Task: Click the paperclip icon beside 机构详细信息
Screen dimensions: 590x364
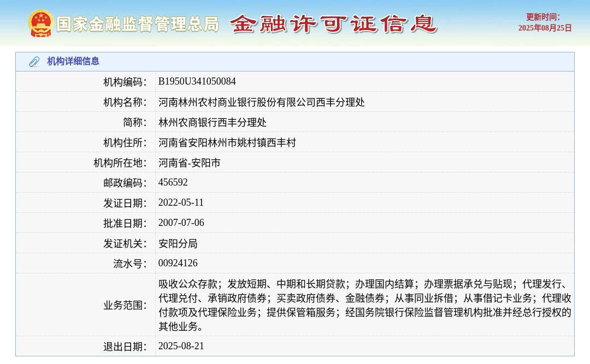Action: point(34,62)
